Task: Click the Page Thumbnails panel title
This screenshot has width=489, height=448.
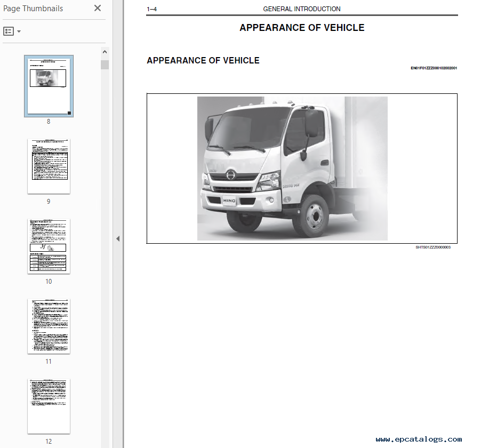Action: click(33, 9)
